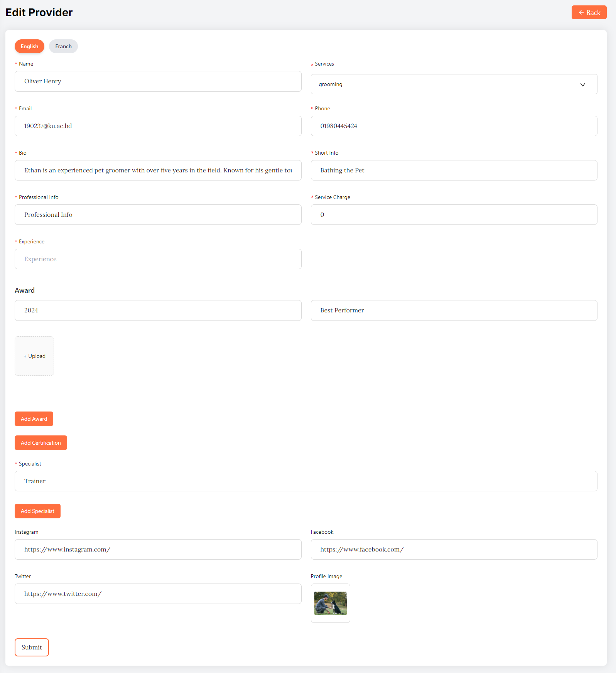Switch to the English language tab
The height and width of the screenshot is (673, 616).
coord(29,46)
